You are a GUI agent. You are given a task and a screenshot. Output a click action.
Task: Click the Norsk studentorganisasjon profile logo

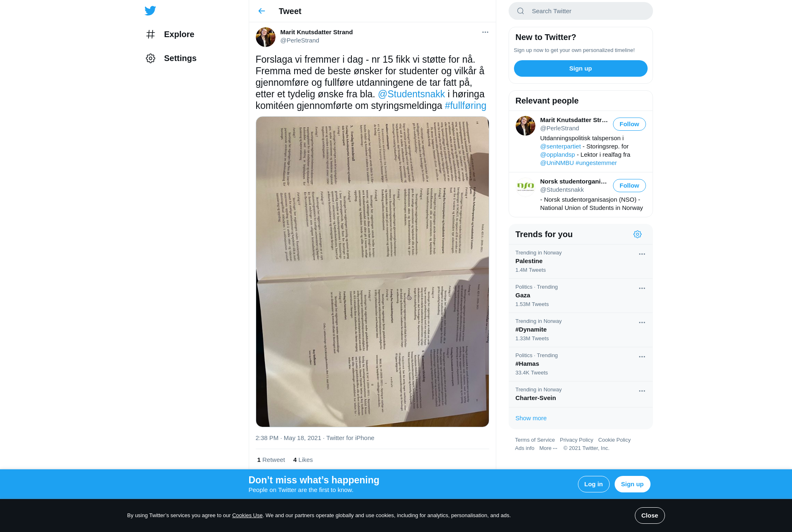coord(526,187)
